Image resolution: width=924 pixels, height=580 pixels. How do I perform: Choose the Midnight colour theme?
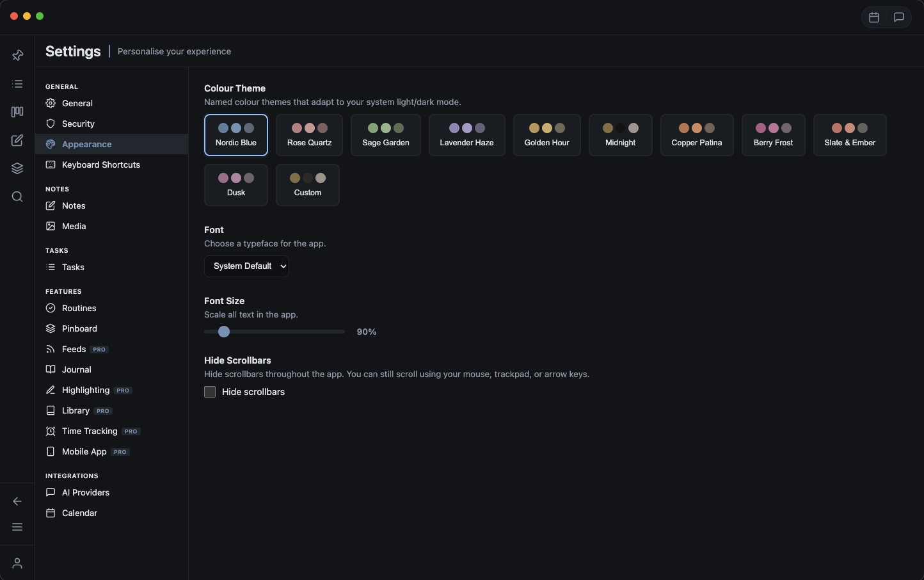pyautogui.click(x=620, y=135)
